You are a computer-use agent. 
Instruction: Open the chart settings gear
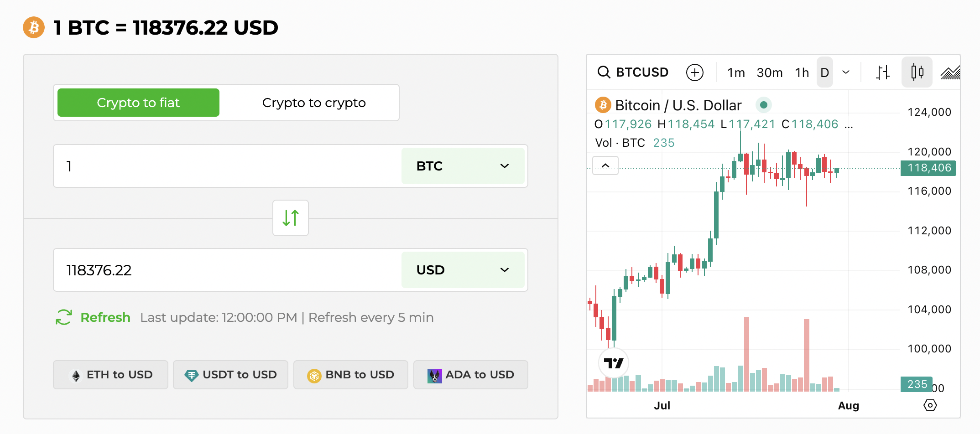click(930, 405)
